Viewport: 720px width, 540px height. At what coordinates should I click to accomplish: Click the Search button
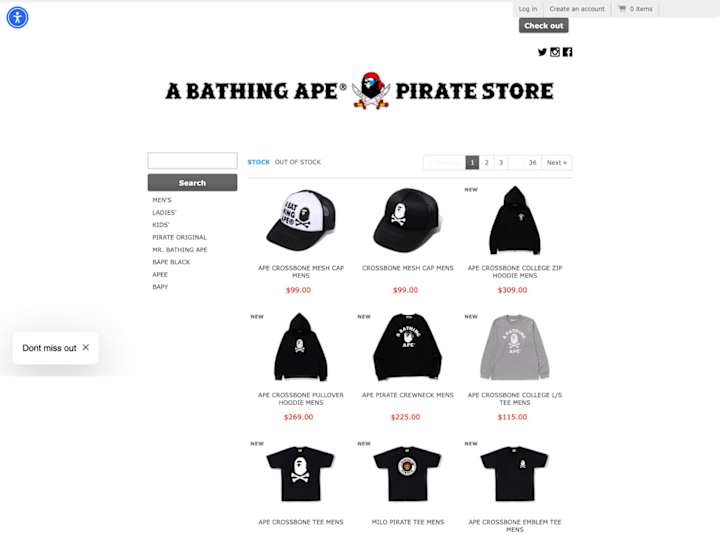[192, 183]
